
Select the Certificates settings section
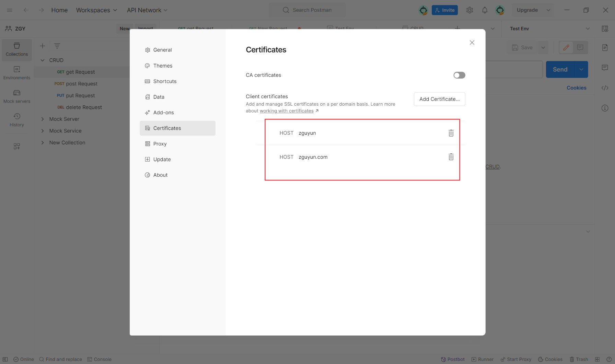point(177,128)
